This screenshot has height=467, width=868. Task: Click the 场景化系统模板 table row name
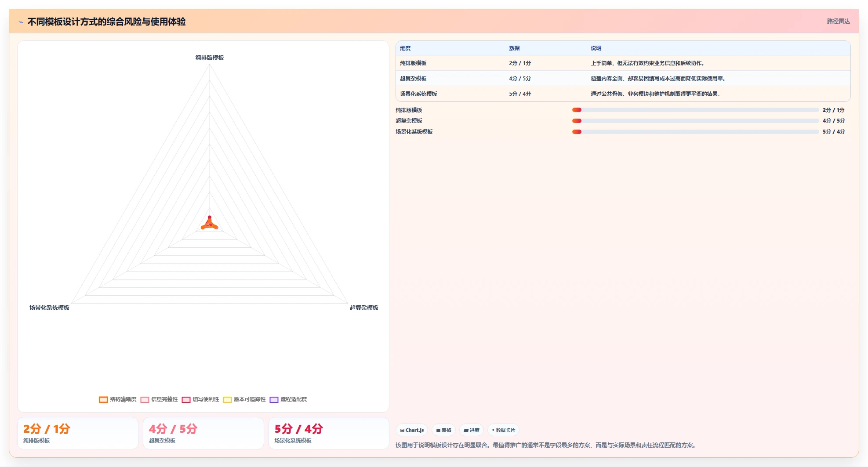tap(418, 94)
